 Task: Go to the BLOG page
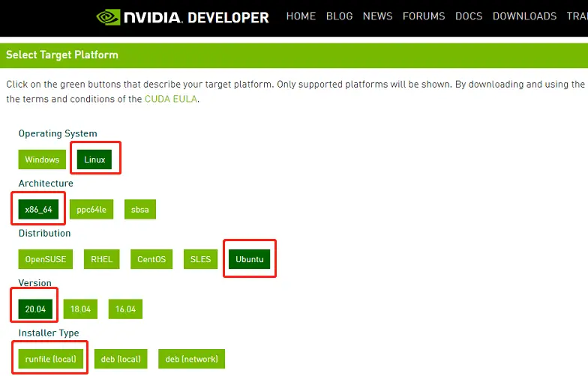(x=339, y=16)
